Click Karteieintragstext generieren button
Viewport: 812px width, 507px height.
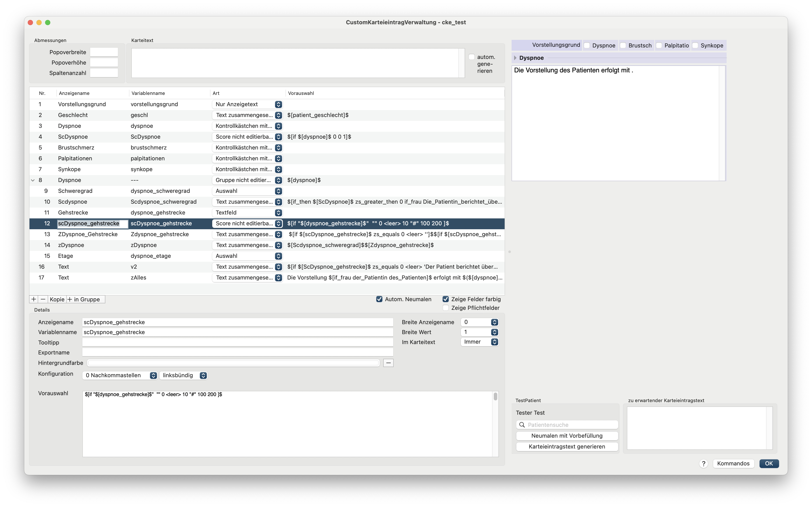567,447
